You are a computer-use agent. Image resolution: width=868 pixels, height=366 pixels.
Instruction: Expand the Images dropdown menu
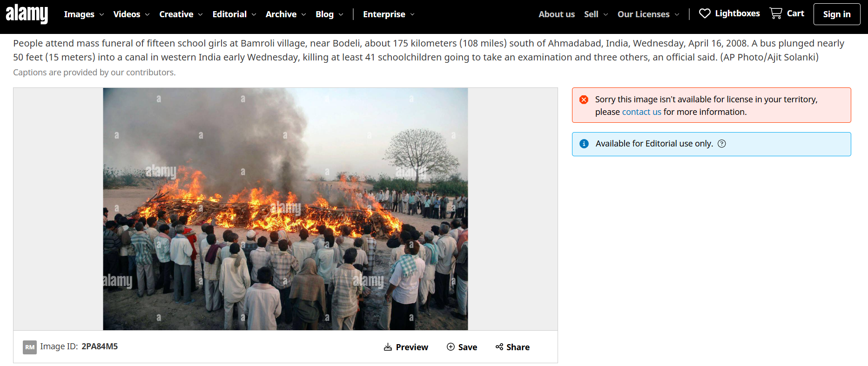[84, 14]
